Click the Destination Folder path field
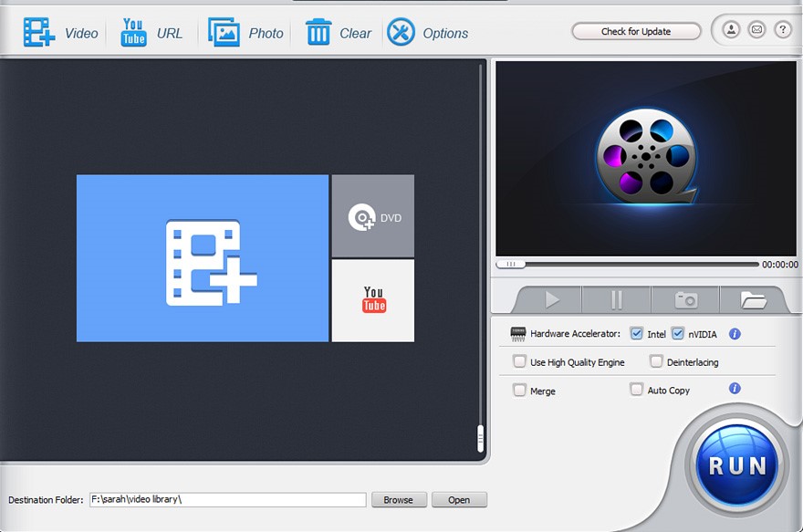This screenshot has width=803, height=532. (x=228, y=499)
